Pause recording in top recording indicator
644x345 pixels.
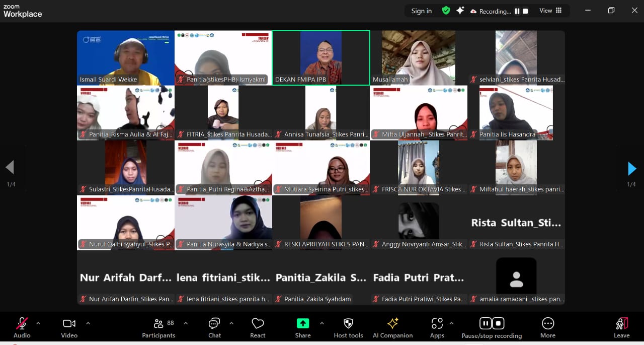[517, 11]
